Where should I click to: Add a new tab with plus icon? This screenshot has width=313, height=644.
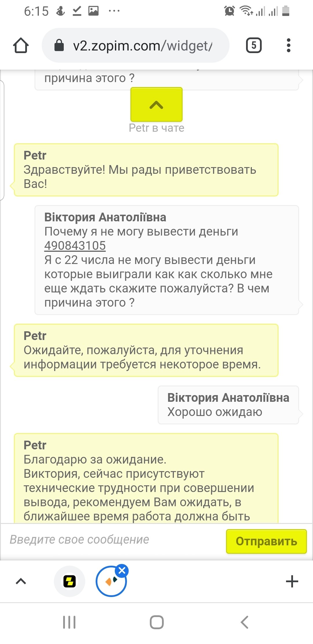(x=292, y=581)
